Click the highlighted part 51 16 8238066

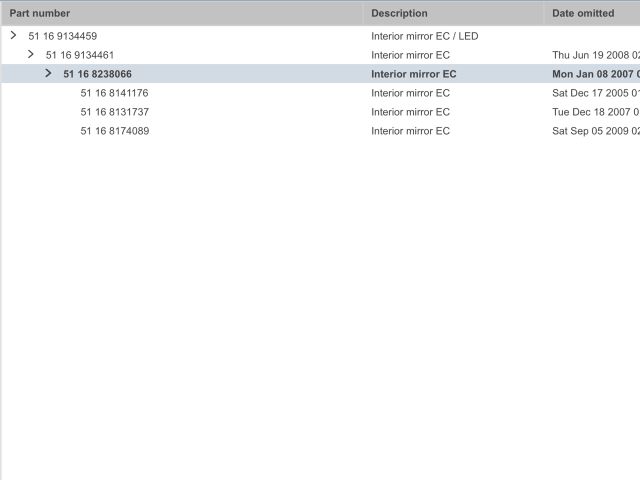point(97,74)
